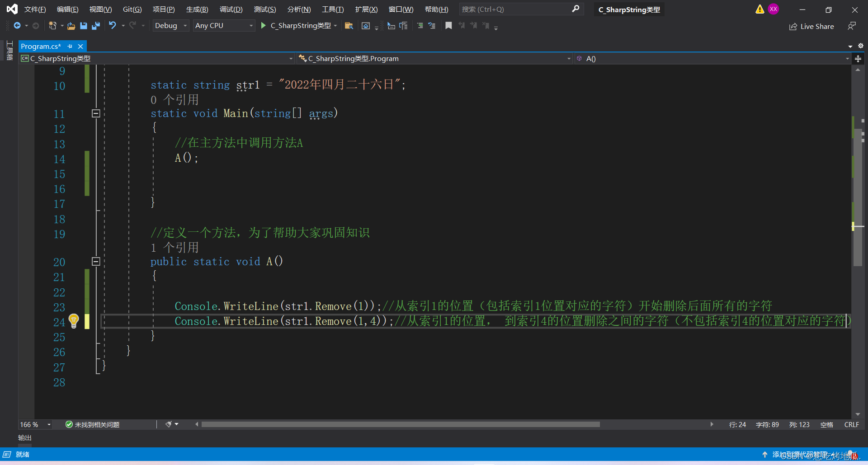Click the yellow warning notification icon
The image size is (868, 465).
[x=760, y=9]
